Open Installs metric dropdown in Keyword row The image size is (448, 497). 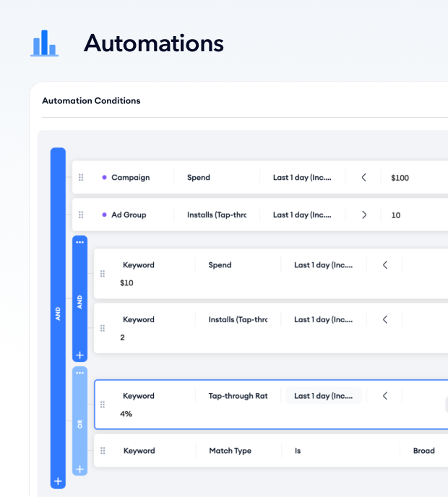pyautogui.click(x=238, y=319)
